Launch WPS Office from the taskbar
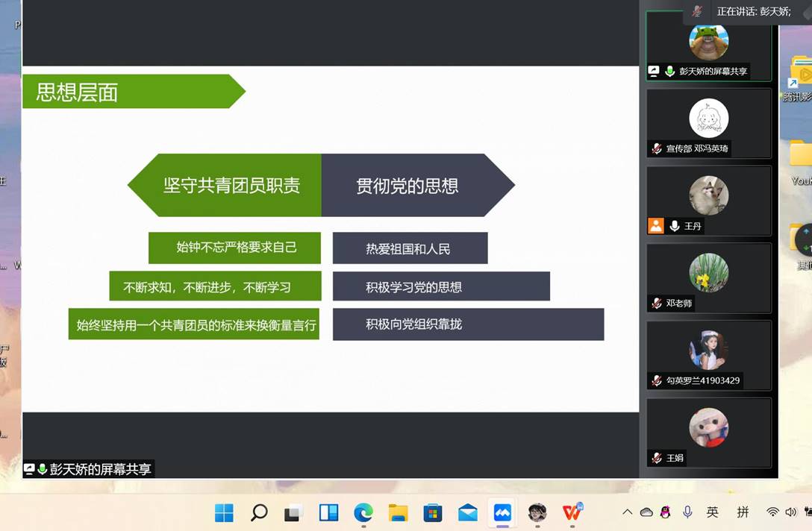 point(572,512)
